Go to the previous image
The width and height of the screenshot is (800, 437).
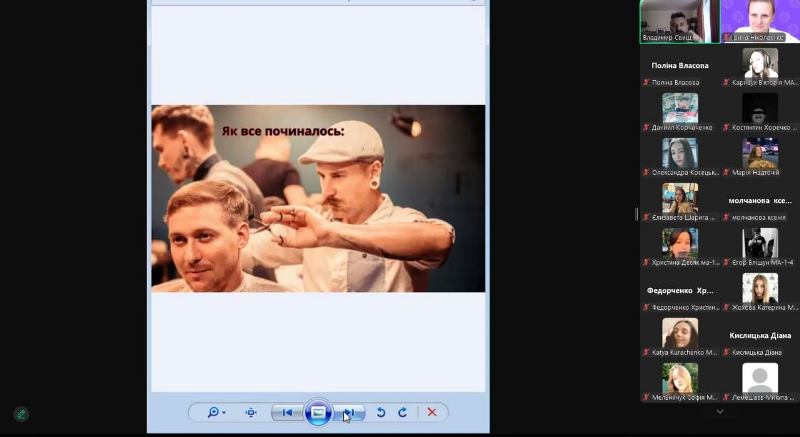tap(287, 412)
